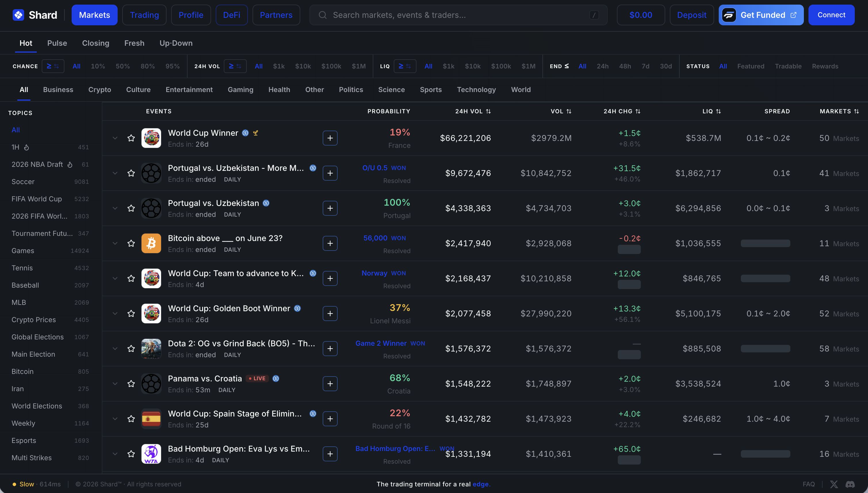Expand the Golden Boot Winner row
Viewport: 868px width, 493px height.
coord(115,314)
